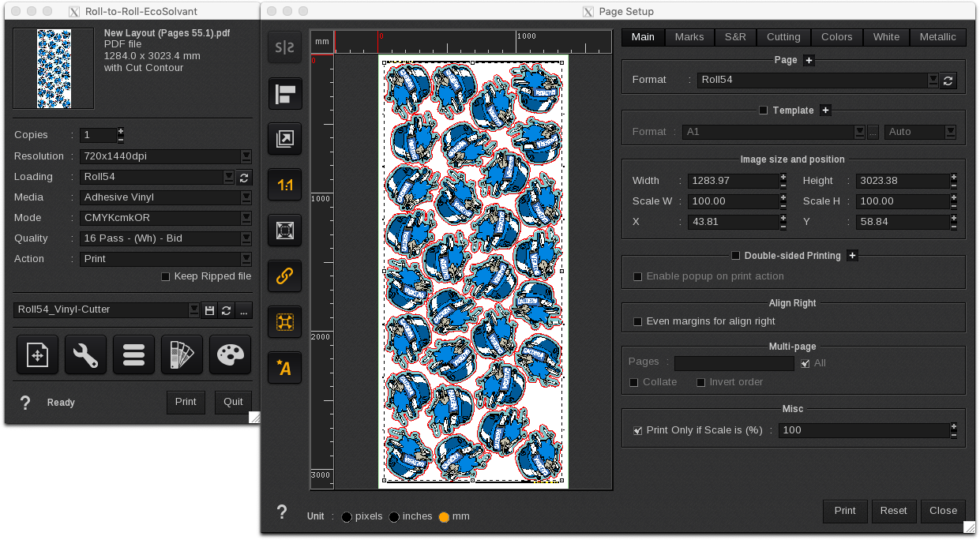Screen dimensions: 980x540
Task: Select the 1:1 actual size icon
Action: tap(284, 186)
